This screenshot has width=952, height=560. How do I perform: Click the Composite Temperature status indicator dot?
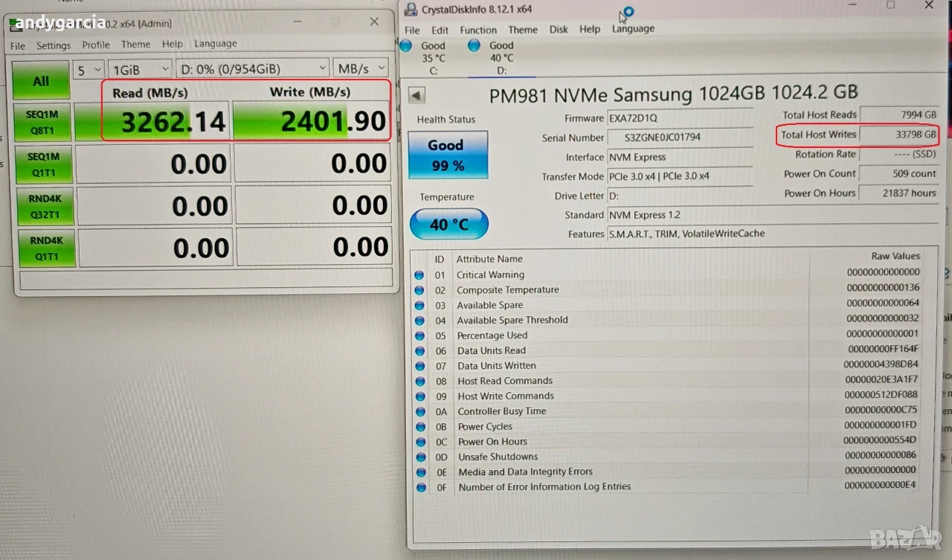click(419, 290)
